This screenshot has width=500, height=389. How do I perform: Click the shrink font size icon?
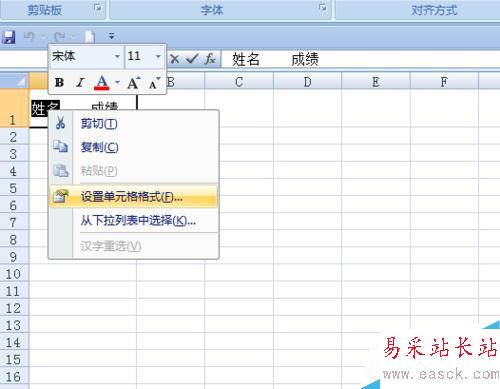154,83
